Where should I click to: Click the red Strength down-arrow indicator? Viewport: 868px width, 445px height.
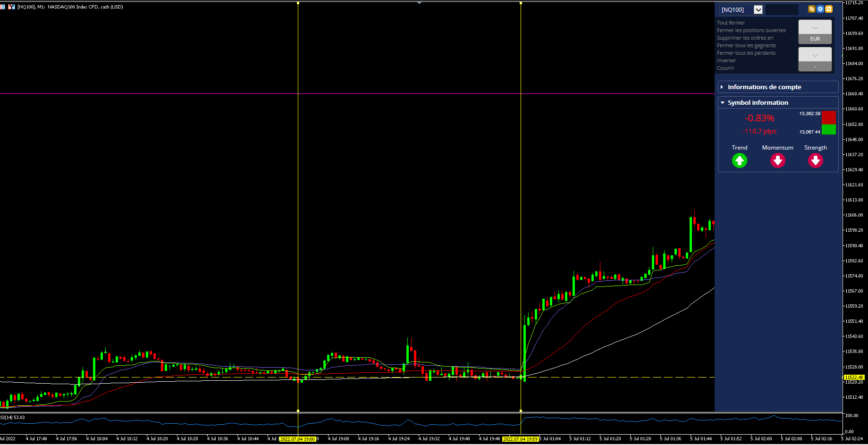point(816,161)
